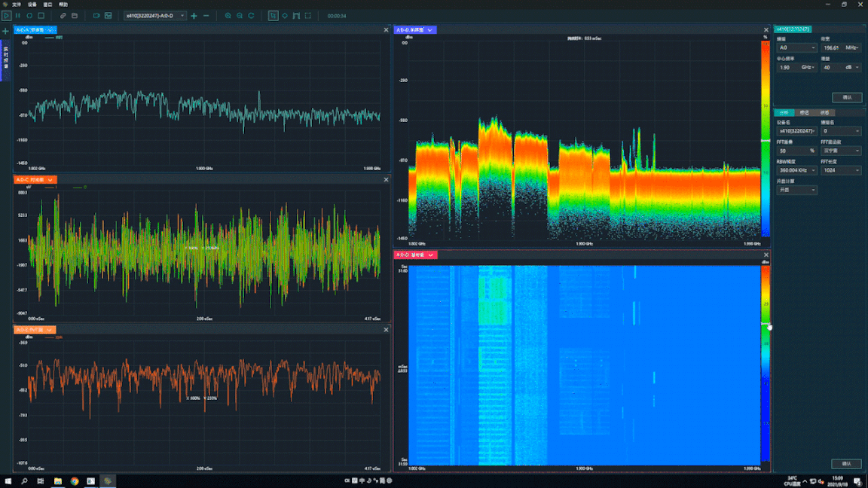Click the link chain icon in toolbar

click(x=63, y=16)
